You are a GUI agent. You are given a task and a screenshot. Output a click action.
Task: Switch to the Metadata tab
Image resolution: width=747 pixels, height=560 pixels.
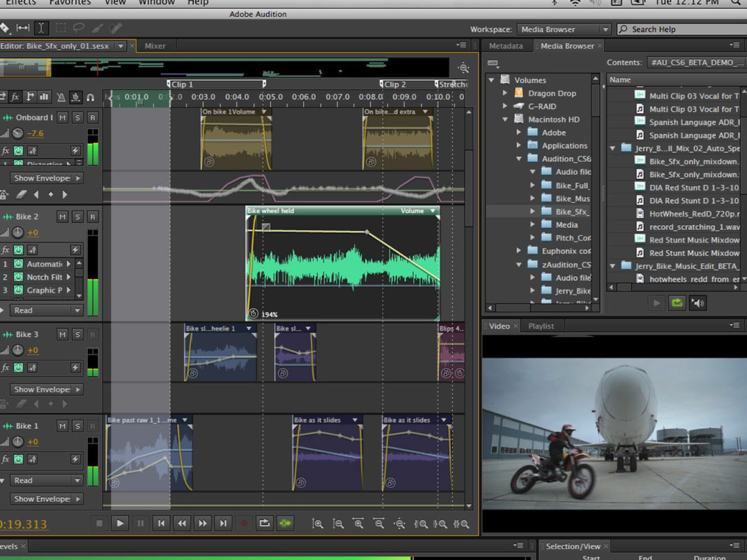pos(505,46)
